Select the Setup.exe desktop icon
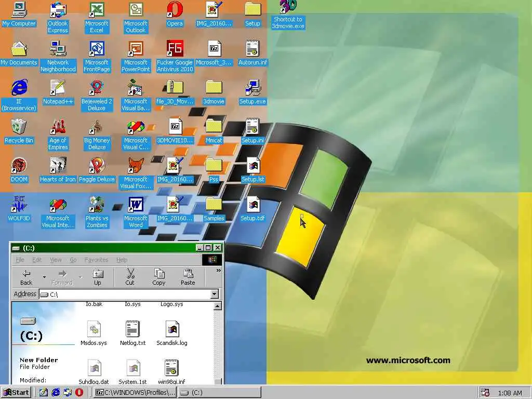This screenshot has height=399, width=532. pos(253,92)
